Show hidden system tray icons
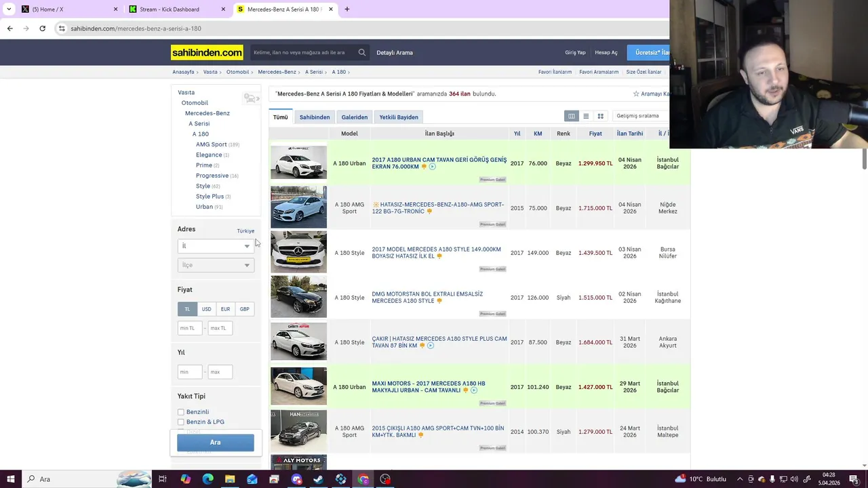This screenshot has height=488, width=868. (x=740, y=479)
